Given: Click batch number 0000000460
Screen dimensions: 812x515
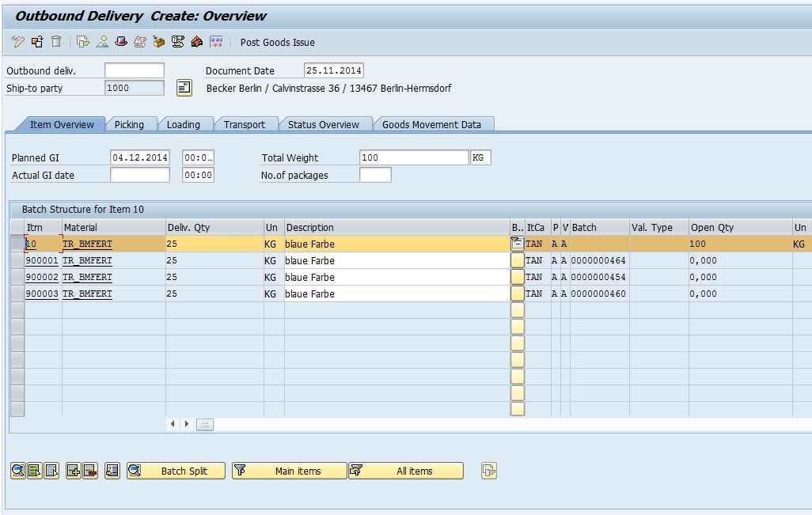Looking at the screenshot, I should point(598,293).
